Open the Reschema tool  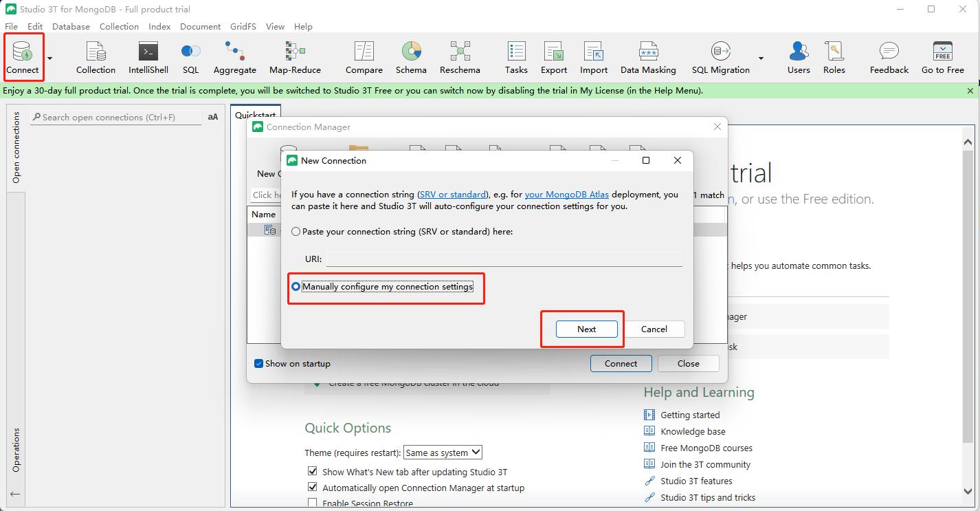coord(460,57)
